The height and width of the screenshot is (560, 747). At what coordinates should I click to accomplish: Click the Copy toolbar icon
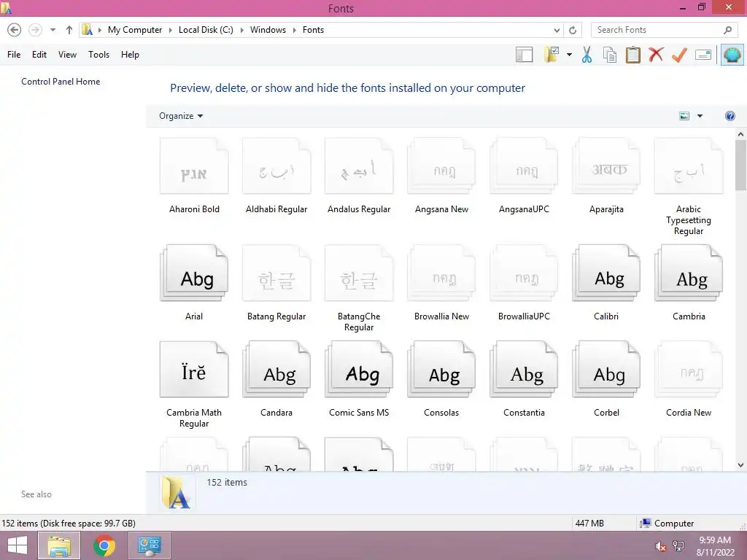[610, 55]
